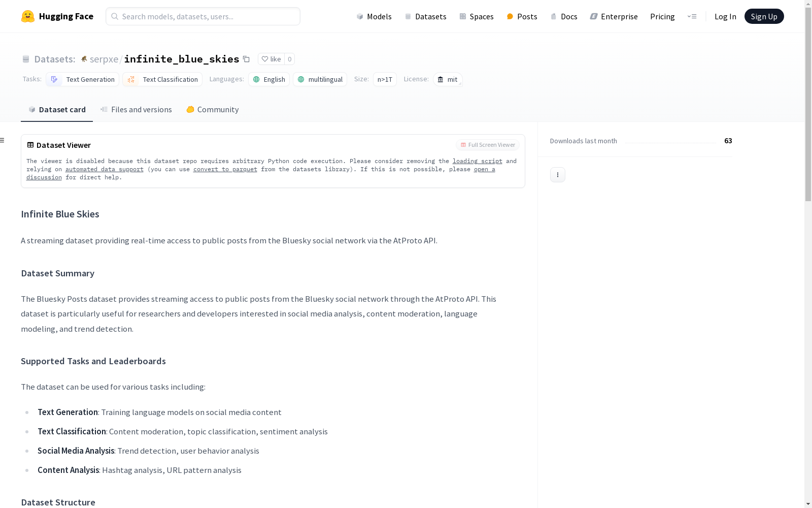Open the navigation overflow menu icon
Image resolution: width=812 pixels, height=508 pixels.
[692, 16]
